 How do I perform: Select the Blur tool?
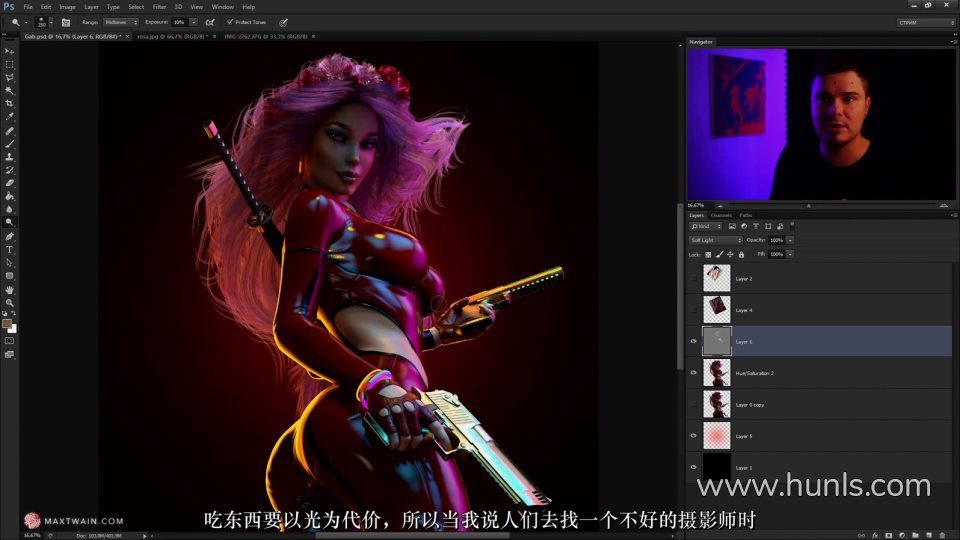(9, 209)
